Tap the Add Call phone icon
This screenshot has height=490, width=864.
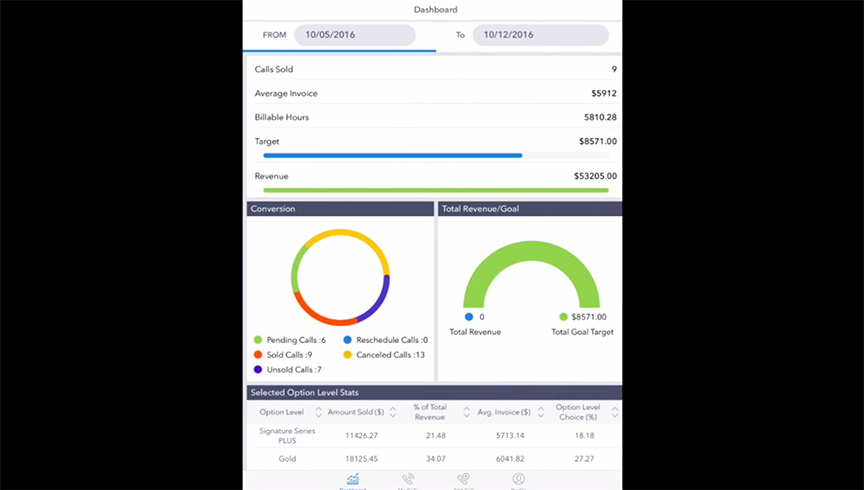point(463,481)
